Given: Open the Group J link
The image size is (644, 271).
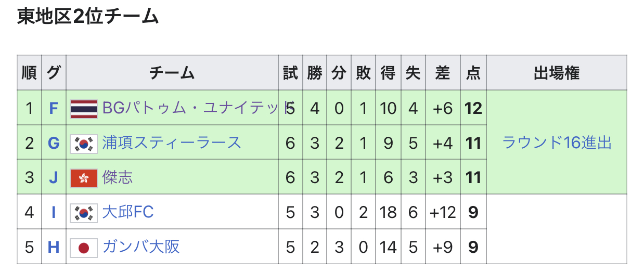Looking at the screenshot, I should (54, 178).
